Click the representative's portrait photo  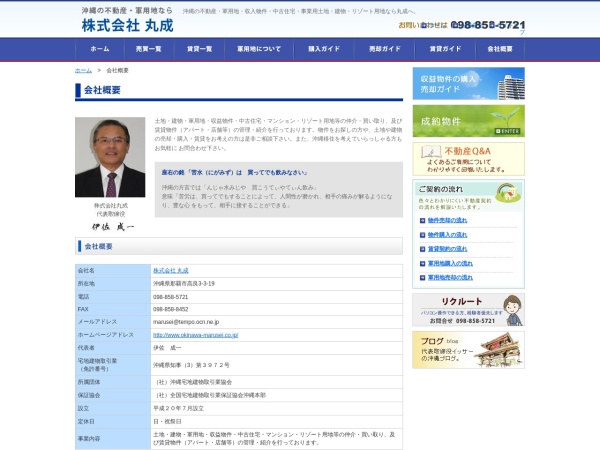coord(110,157)
